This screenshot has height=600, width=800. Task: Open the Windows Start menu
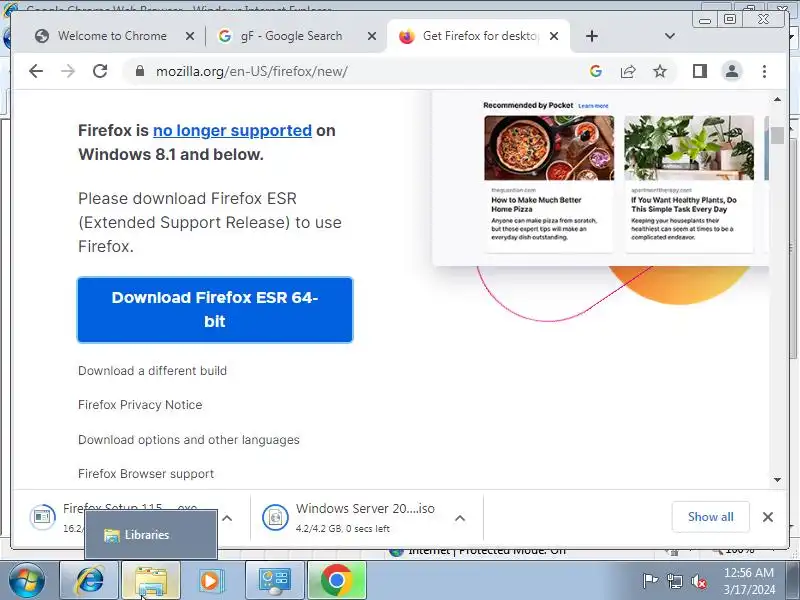26,580
